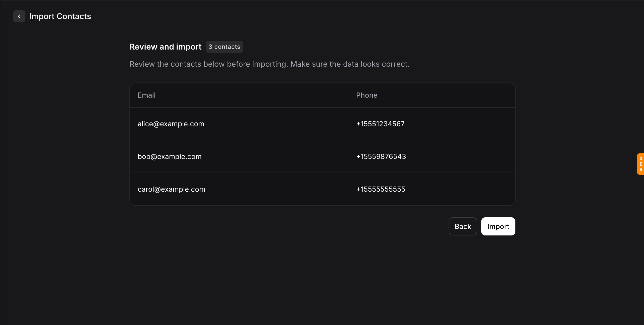Click phone number +15559876543
The height and width of the screenshot is (325, 644).
tap(381, 156)
